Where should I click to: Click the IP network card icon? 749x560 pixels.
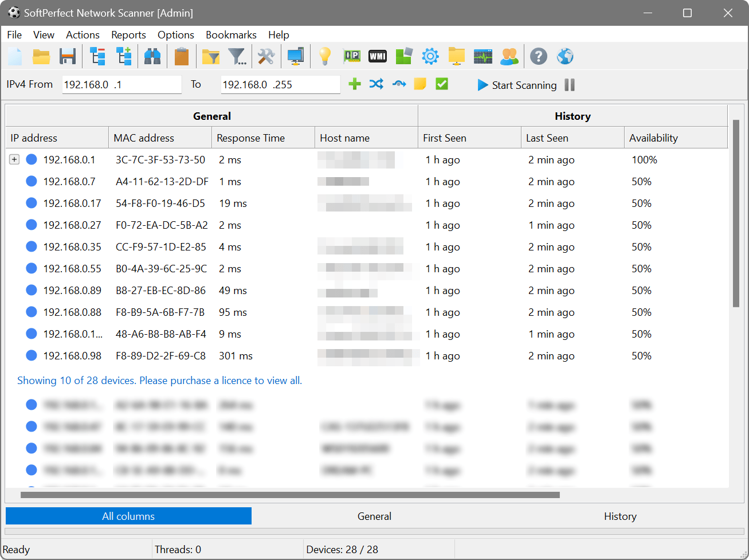[351, 56]
